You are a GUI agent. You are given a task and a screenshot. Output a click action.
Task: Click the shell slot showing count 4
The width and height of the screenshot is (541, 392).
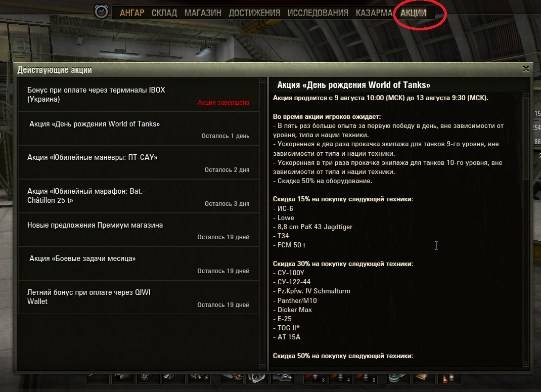click(341, 378)
